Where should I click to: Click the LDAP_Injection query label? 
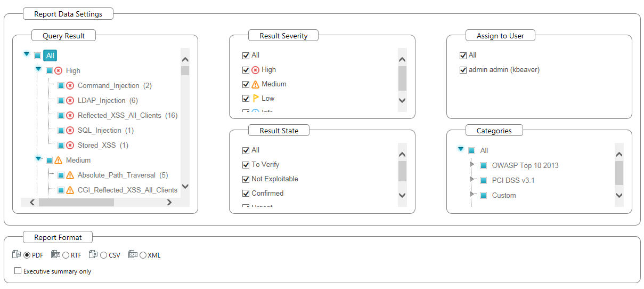pos(101,100)
